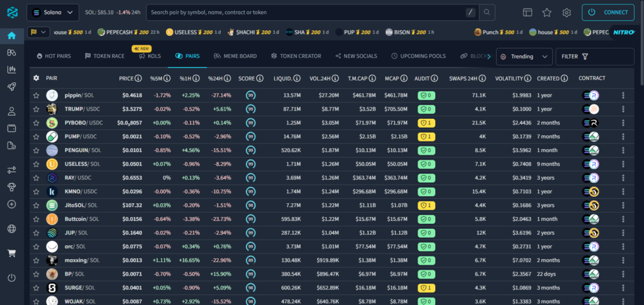Click the info icon next to SCORE

pyautogui.click(x=258, y=78)
